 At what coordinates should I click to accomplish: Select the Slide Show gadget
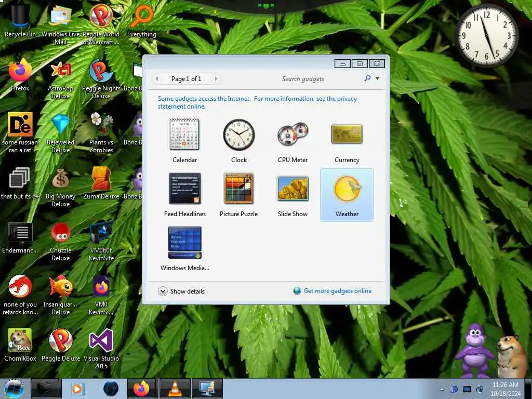coord(292,194)
